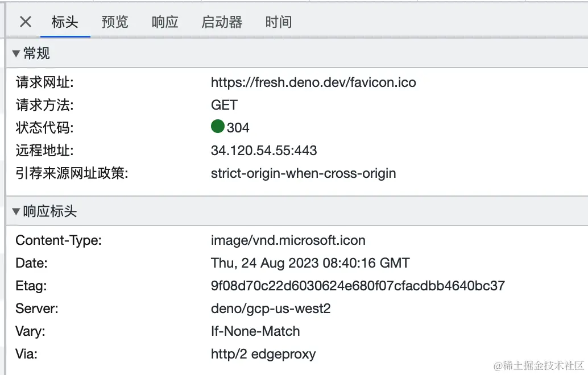
Task: Switch to the 预览 tab
Action: point(115,22)
